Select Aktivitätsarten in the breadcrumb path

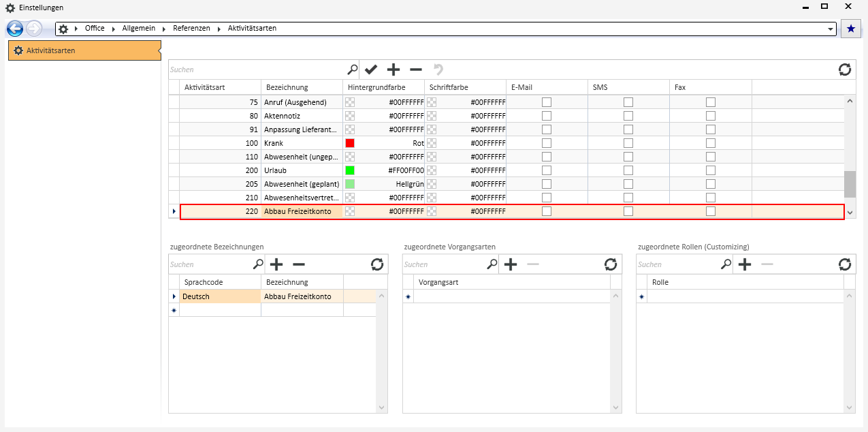(252, 29)
